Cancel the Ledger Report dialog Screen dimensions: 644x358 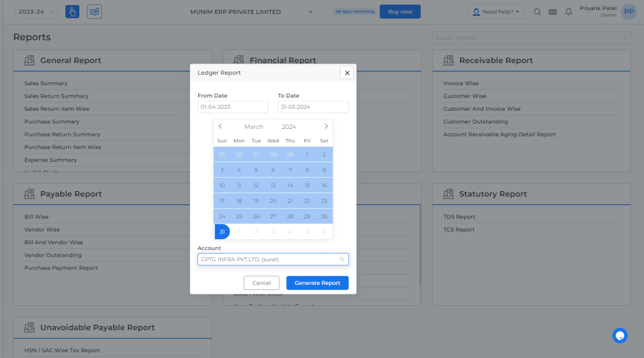click(x=261, y=282)
